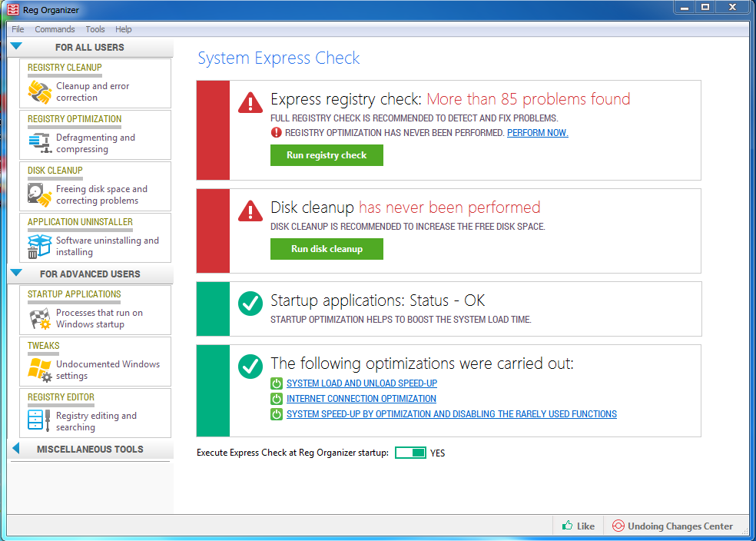Click 'Miscellaneous Tools' header label
The height and width of the screenshot is (541, 756).
pos(90,450)
